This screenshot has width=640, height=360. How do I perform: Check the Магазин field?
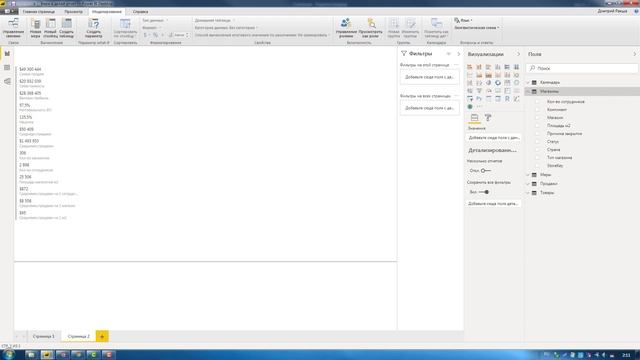(x=537, y=118)
